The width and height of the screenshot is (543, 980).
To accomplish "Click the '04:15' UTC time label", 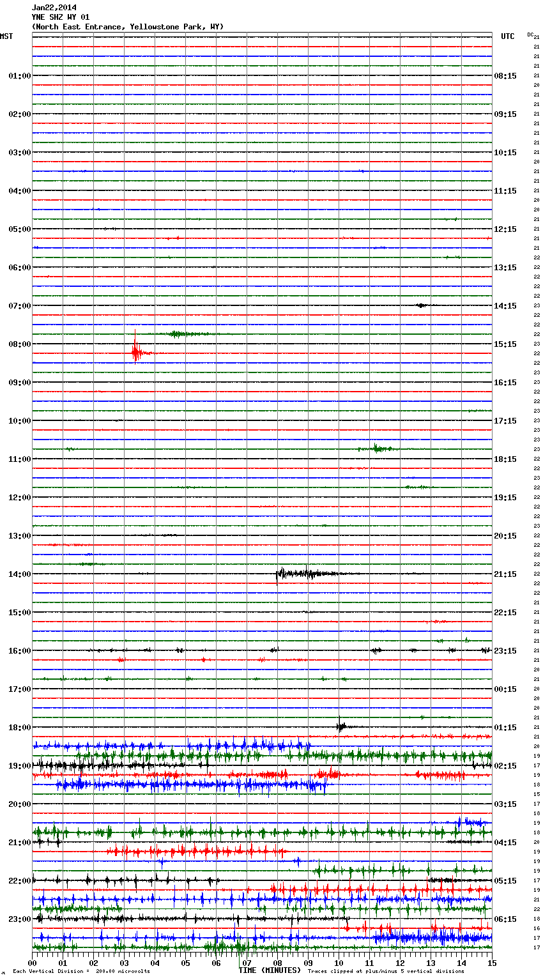I will 505,843.
